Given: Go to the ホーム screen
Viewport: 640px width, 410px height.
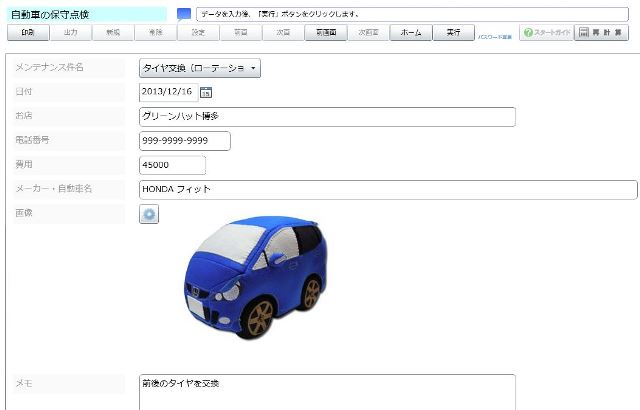Looking at the screenshot, I should coord(410,33).
